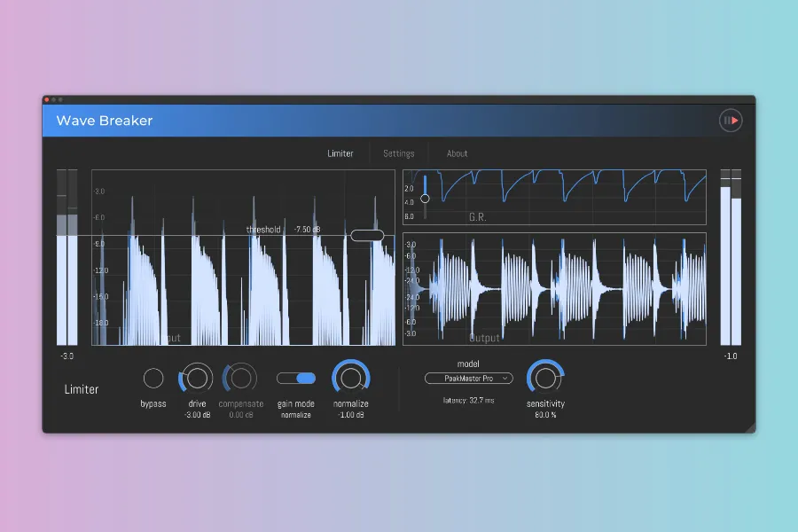Click the compensate knob
The image size is (798, 532).
coord(240,379)
